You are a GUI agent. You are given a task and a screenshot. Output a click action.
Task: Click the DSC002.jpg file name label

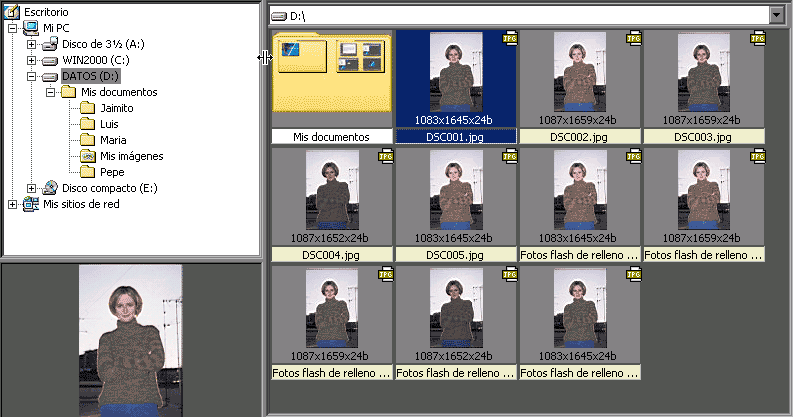click(x=580, y=136)
